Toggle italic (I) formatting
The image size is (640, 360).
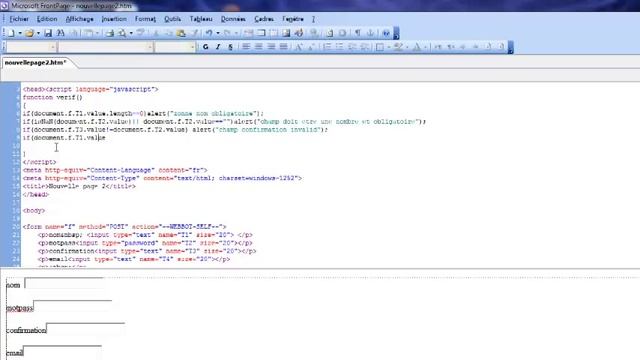pyautogui.click(x=218, y=47)
